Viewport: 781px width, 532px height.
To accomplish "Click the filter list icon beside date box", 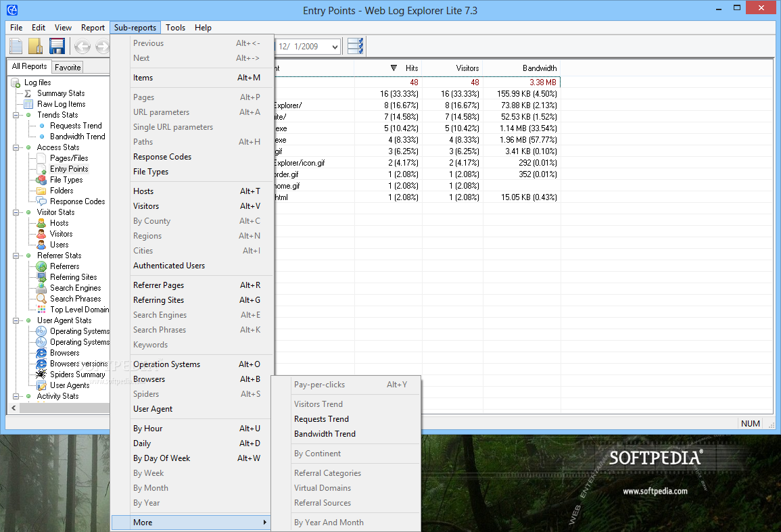I will coord(355,47).
